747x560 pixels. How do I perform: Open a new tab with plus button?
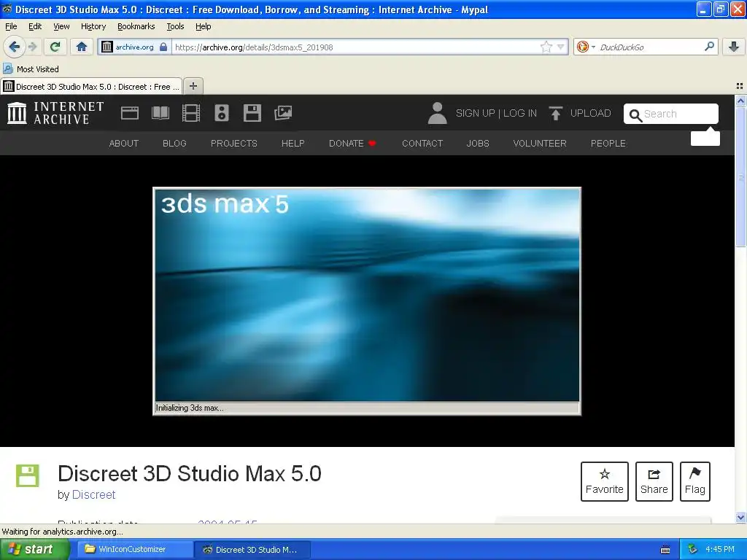point(193,86)
